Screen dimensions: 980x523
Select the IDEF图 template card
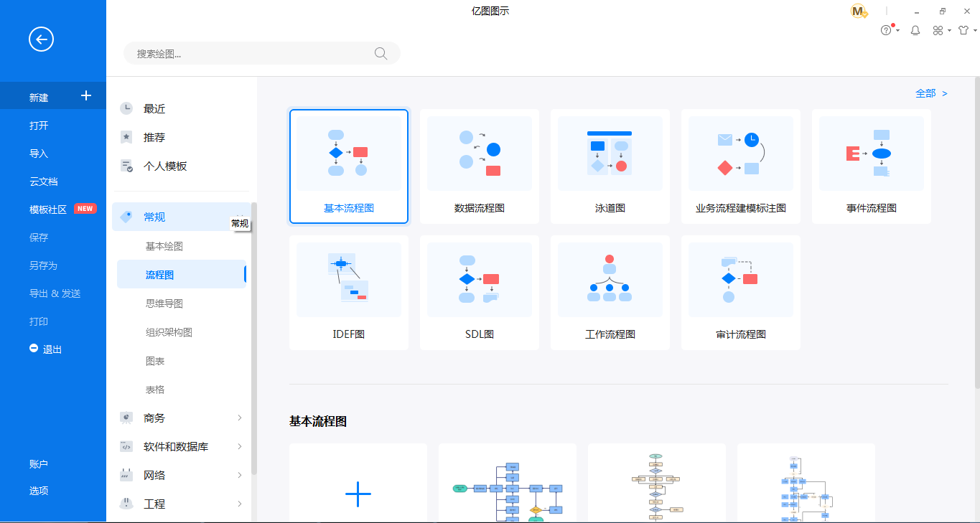coord(349,293)
